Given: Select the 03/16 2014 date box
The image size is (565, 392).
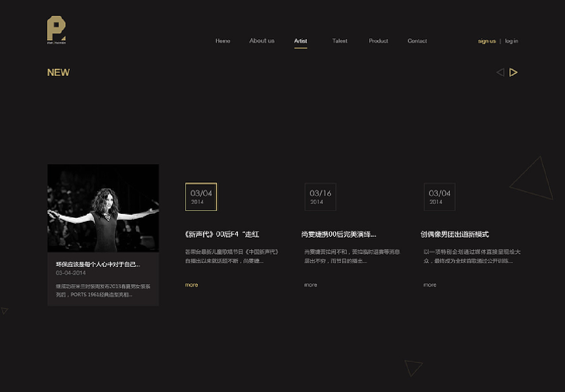Looking at the screenshot, I should pos(320,197).
